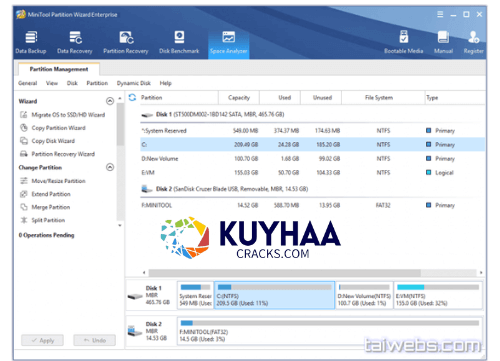
Task: Refresh the partition list
Action: point(132,97)
